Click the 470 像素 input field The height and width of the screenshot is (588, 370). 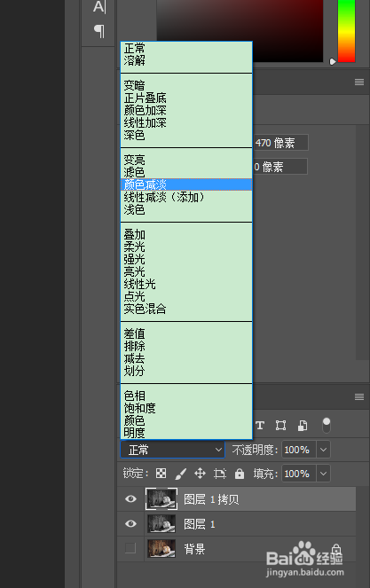coord(280,143)
